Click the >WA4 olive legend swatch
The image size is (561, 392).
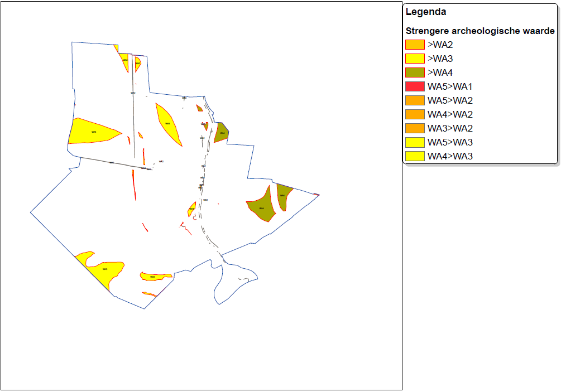pyautogui.click(x=415, y=72)
